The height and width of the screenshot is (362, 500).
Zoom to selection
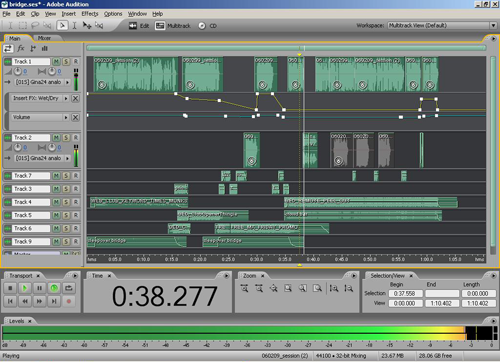click(x=288, y=288)
